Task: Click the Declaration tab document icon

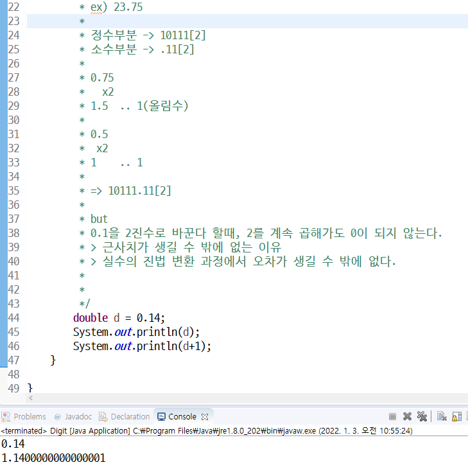Action: [x=103, y=417]
